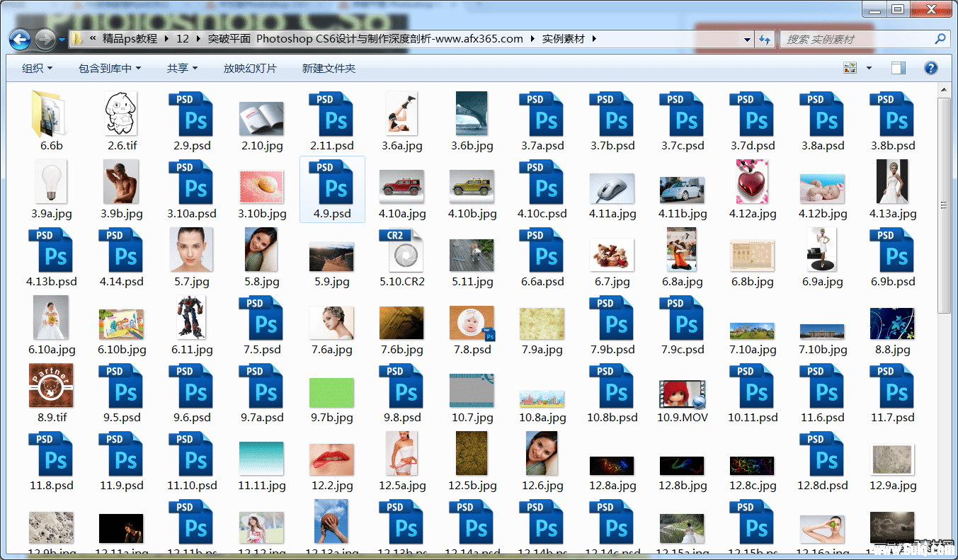Change view with the views icon button
958x560 pixels.
click(x=850, y=69)
